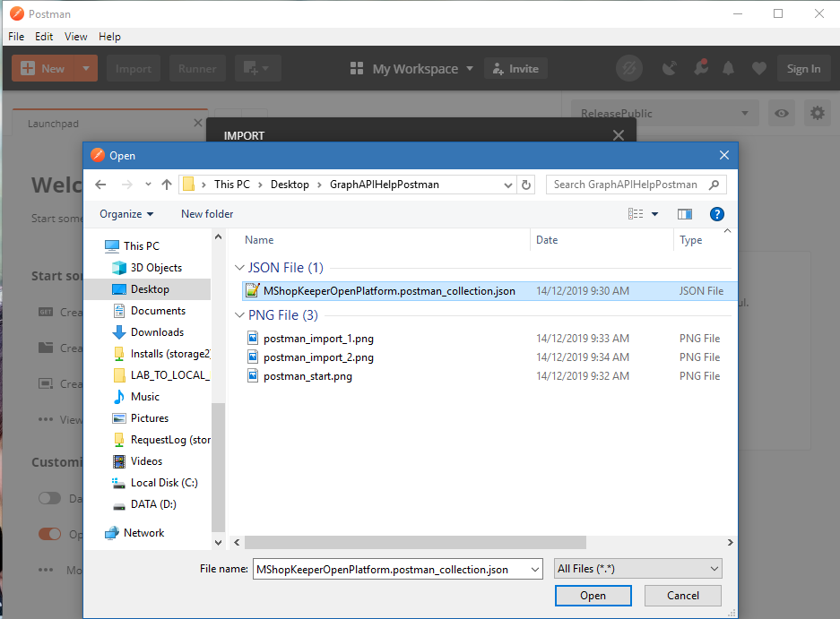Open the View menu in Postman
The height and width of the screenshot is (619, 840).
click(75, 37)
